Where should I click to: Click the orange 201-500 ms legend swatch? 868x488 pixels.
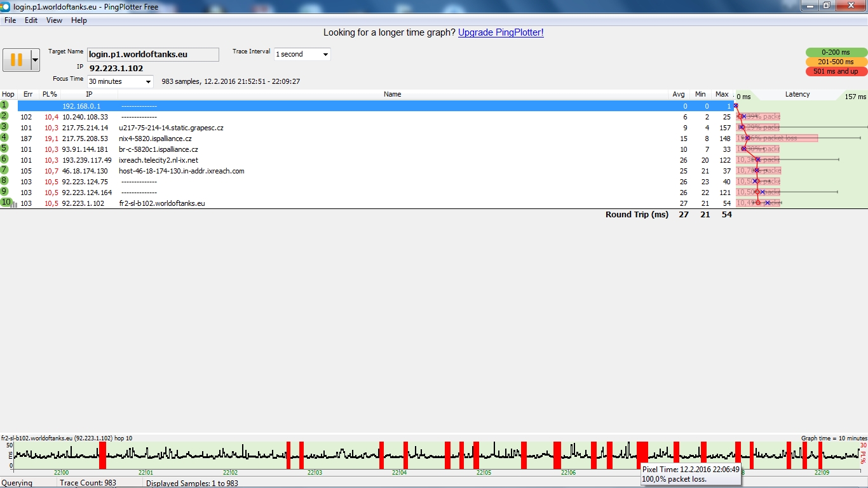pos(836,62)
